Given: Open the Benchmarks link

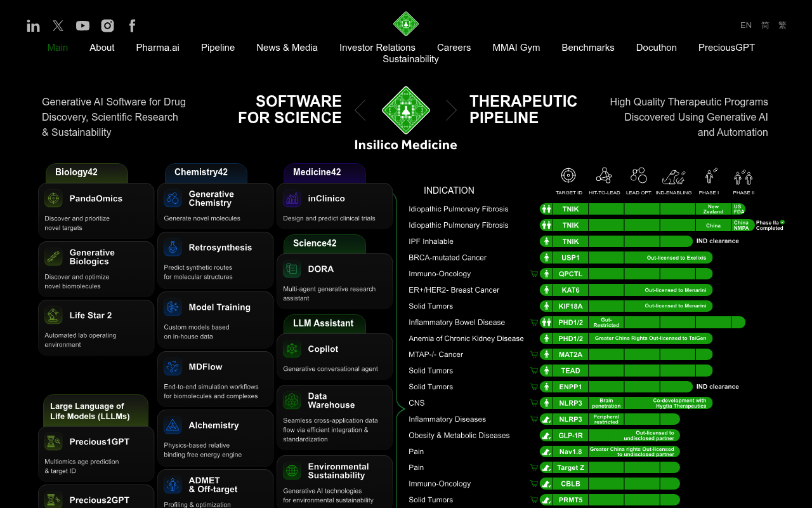Looking at the screenshot, I should (588, 48).
